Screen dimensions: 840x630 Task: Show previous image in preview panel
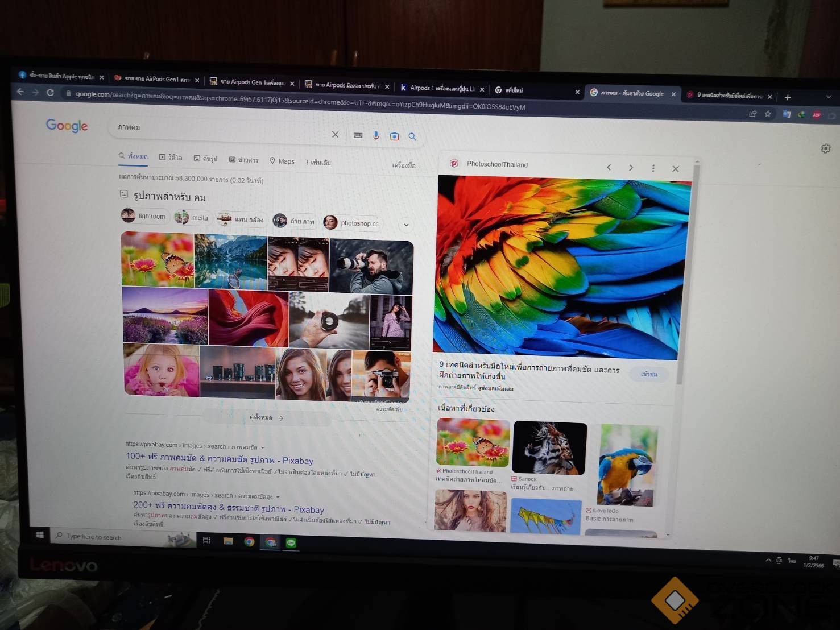609,167
